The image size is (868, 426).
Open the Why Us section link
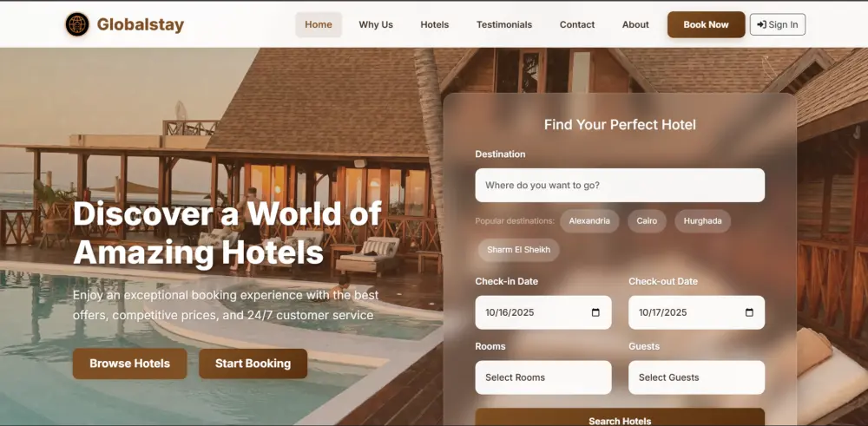click(x=376, y=24)
